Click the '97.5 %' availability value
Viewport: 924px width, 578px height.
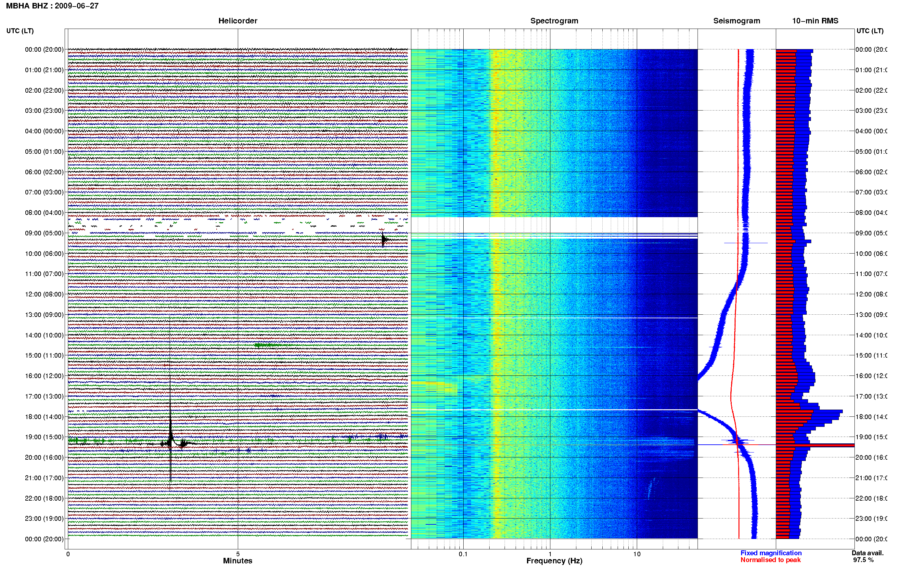[863, 560]
